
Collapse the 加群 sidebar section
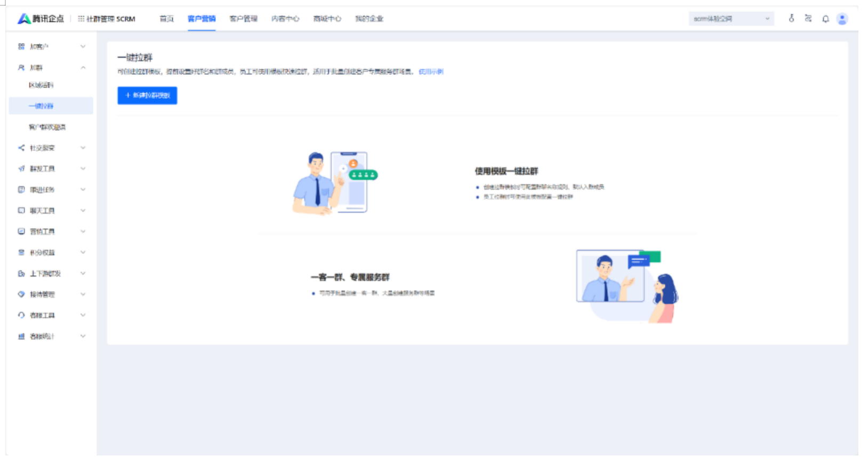coord(83,68)
